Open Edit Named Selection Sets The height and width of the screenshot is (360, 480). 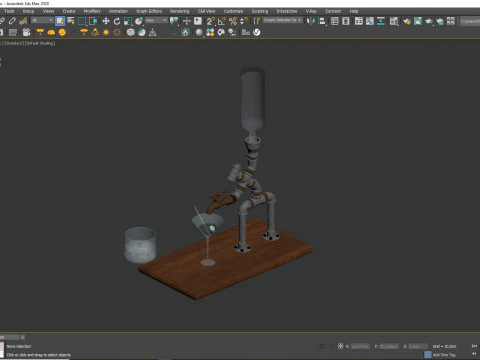[x=257, y=21]
